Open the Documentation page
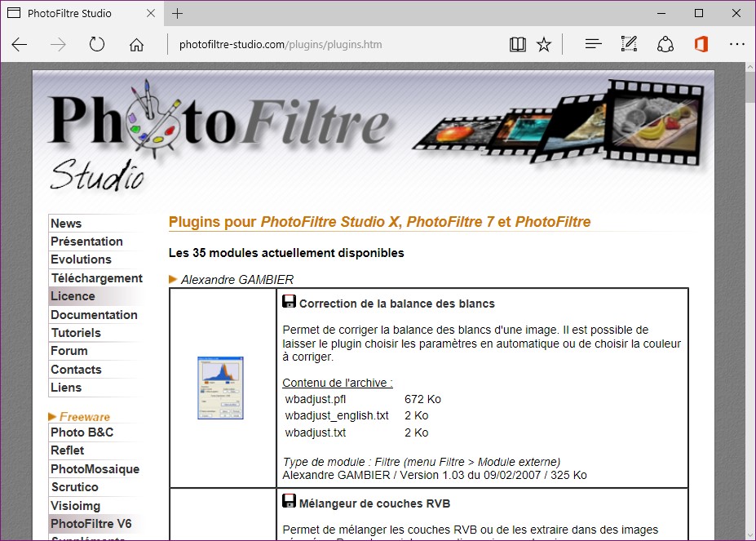Screen dimensions: 756x541 [x=94, y=315]
